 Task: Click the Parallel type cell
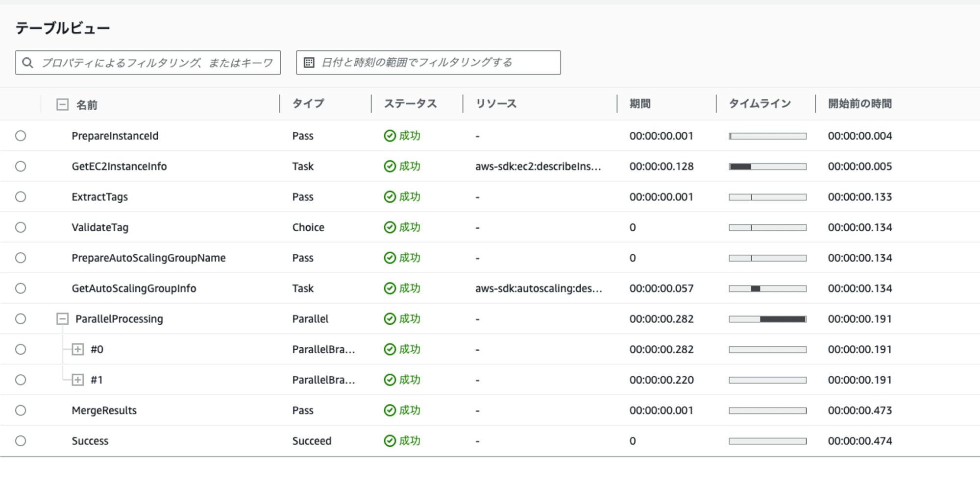(x=310, y=319)
